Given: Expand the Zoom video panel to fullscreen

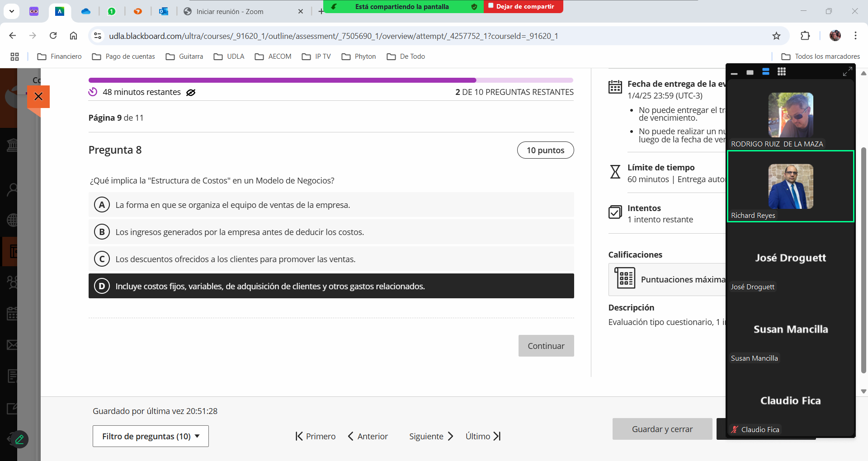Looking at the screenshot, I should click(x=847, y=71).
